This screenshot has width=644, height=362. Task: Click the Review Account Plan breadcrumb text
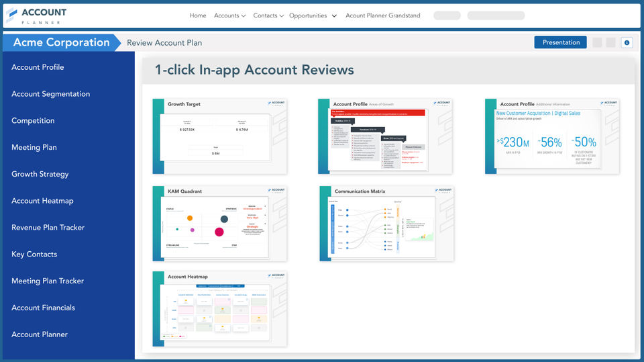[x=164, y=43]
